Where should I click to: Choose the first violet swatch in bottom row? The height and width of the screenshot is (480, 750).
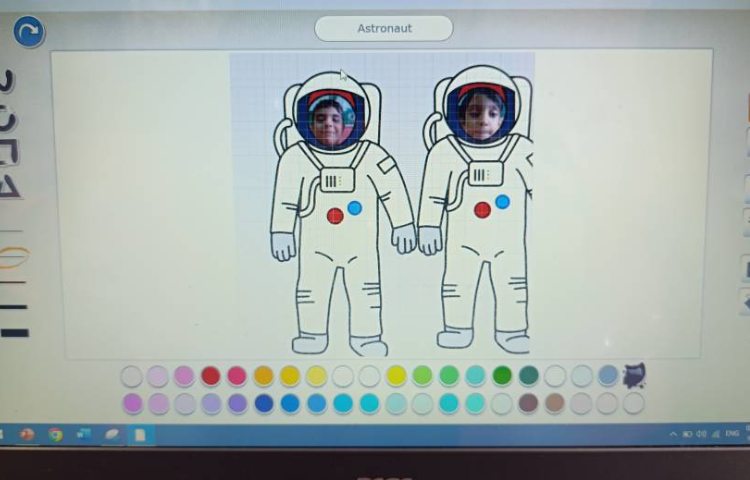click(x=132, y=403)
